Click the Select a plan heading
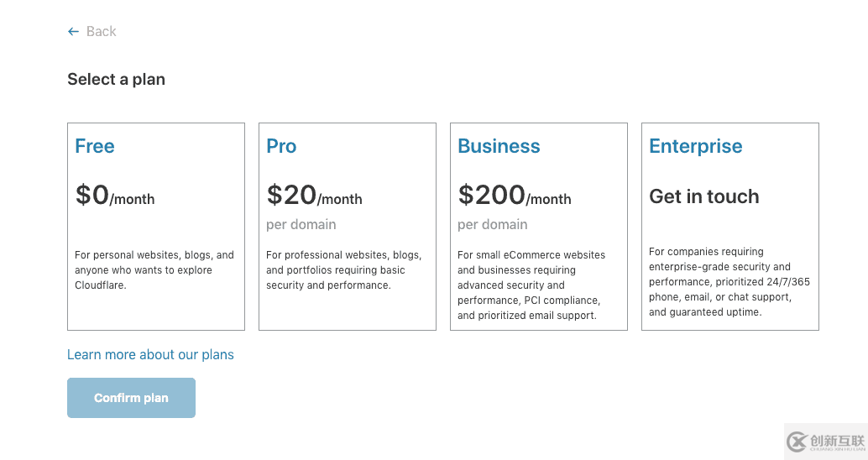The height and width of the screenshot is (460, 868). 116,80
